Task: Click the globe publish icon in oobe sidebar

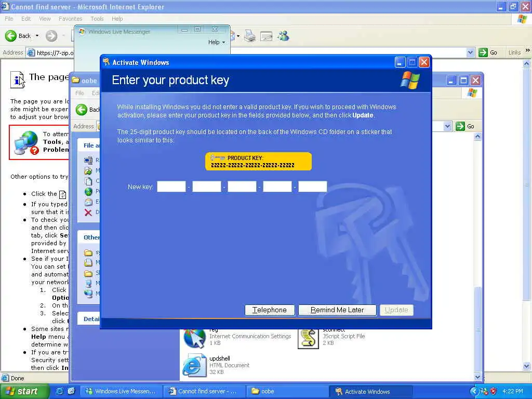Action: [88, 192]
